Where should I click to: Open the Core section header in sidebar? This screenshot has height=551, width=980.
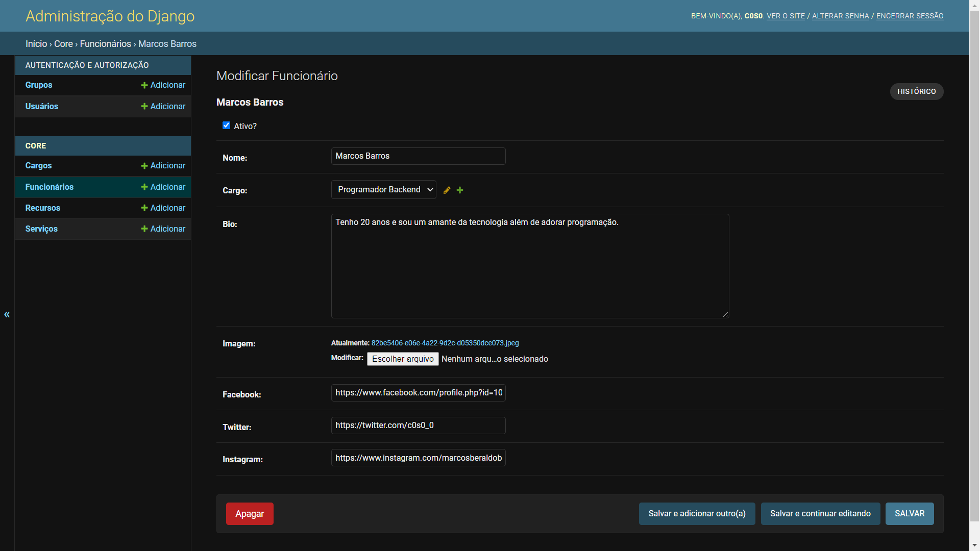pyautogui.click(x=36, y=146)
